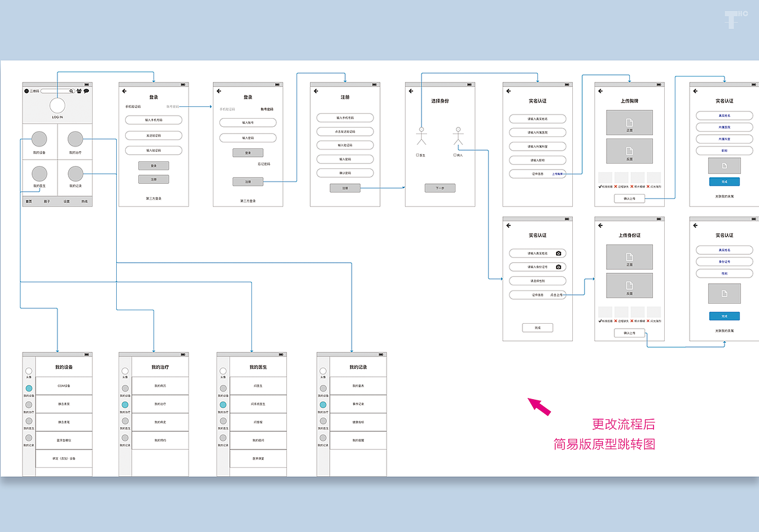Screen dimensions: 759x532
Task: Open 我的治疗 circle icon on the home grid
Action: 75,139
